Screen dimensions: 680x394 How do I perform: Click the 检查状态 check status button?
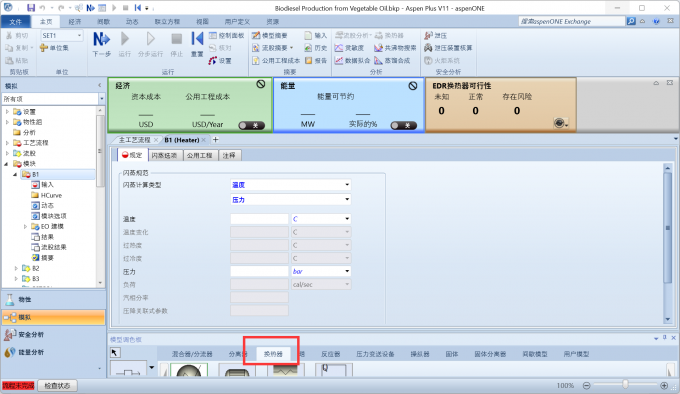[x=57, y=385]
